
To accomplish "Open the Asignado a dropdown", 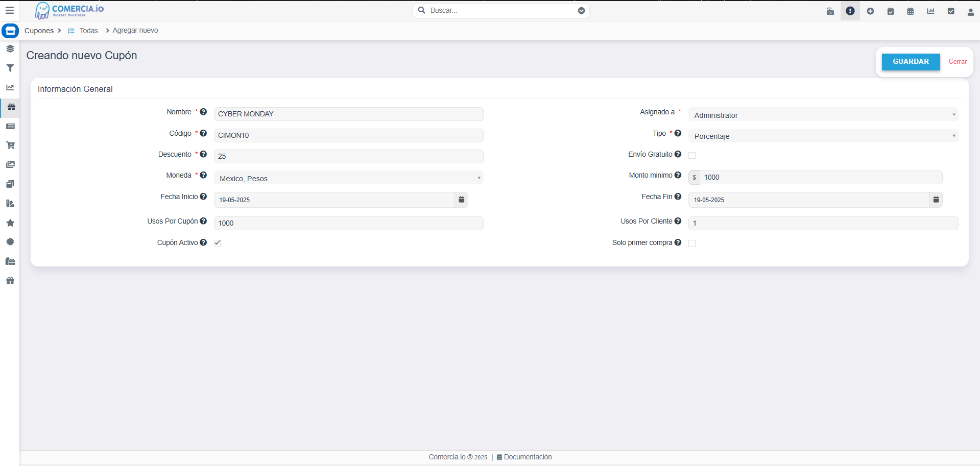I will coord(823,114).
